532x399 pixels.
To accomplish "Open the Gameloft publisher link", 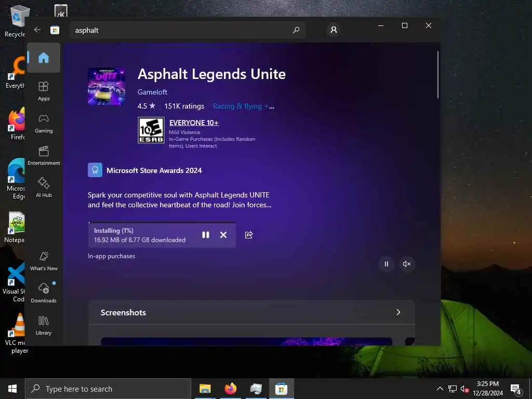I will point(152,92).
